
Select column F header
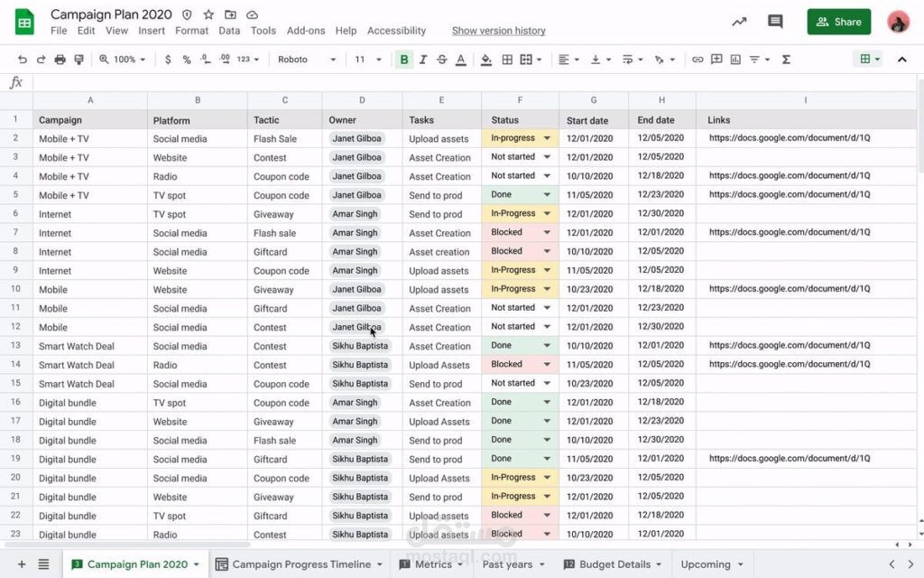click(x=520, y=100)
